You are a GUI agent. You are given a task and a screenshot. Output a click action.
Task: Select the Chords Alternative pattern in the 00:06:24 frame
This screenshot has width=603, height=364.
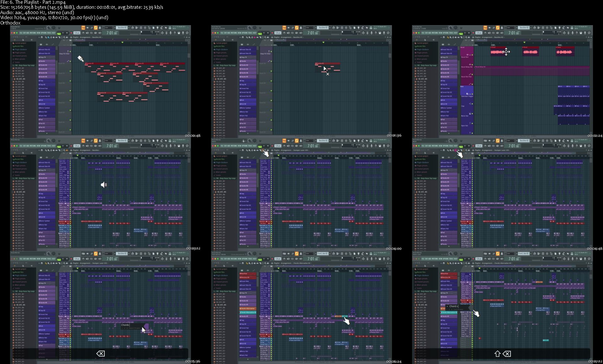pyautogui.click(x=248, y=308)
